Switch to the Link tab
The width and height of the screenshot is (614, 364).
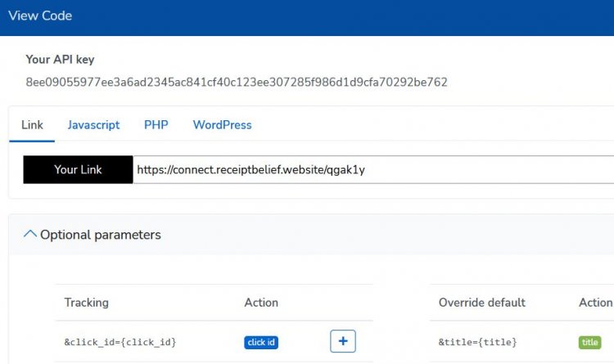(32, 125)
